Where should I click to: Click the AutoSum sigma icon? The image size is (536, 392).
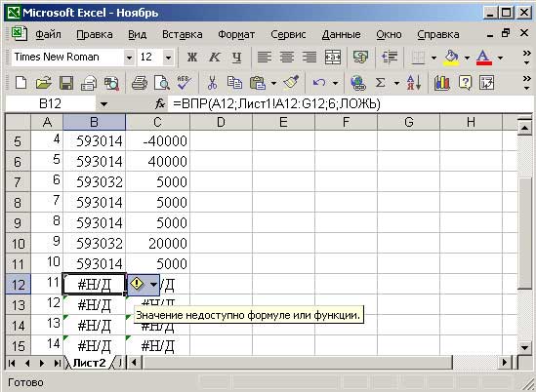point(381,83)
